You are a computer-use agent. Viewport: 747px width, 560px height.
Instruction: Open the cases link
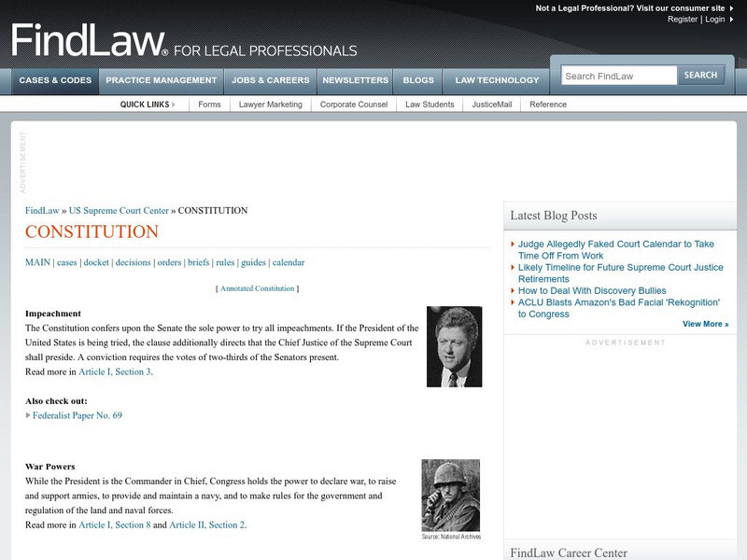[x=66, y=262]
